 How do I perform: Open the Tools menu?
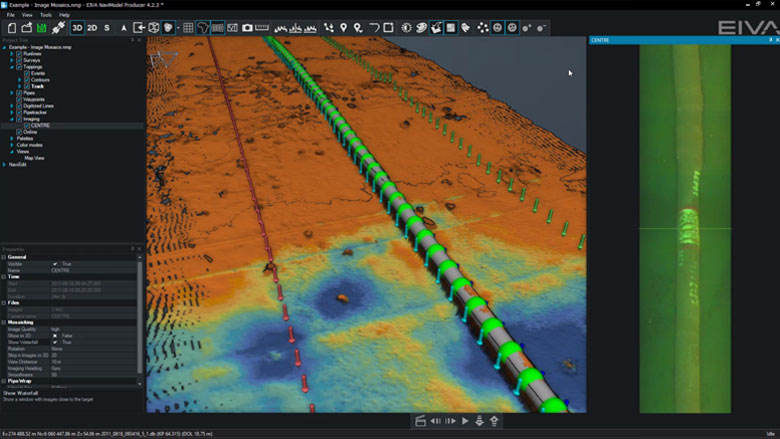[x=46, y=15]
